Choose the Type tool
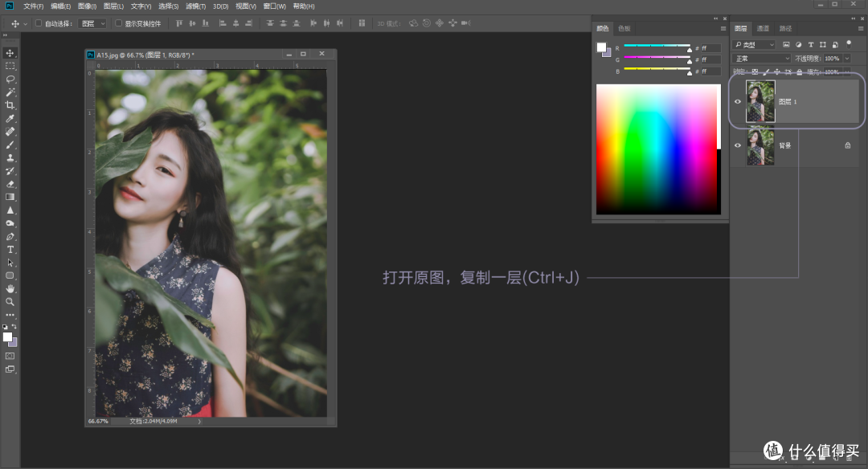868x469 pixels. click(x=10, y=249)
